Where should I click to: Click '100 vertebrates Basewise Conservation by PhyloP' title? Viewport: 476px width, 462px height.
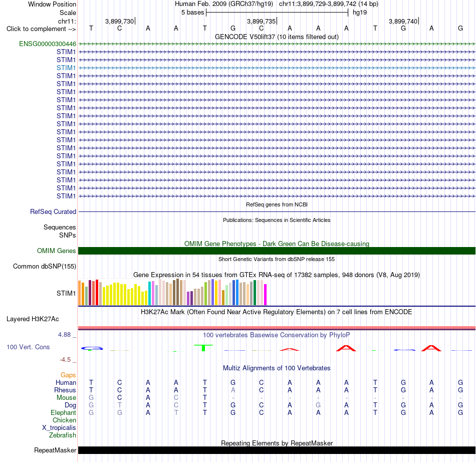[x=277, y=335]
